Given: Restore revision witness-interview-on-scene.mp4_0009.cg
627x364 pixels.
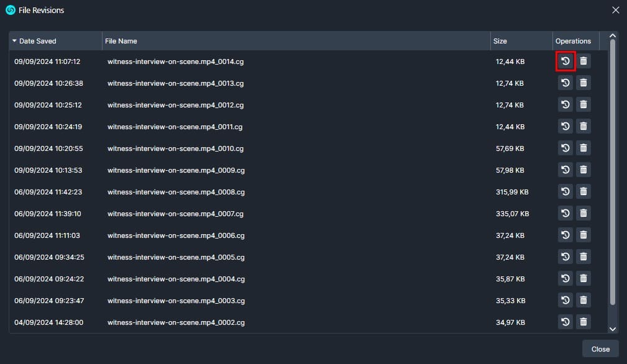Looking at the screenshot, I should point(565,170).
